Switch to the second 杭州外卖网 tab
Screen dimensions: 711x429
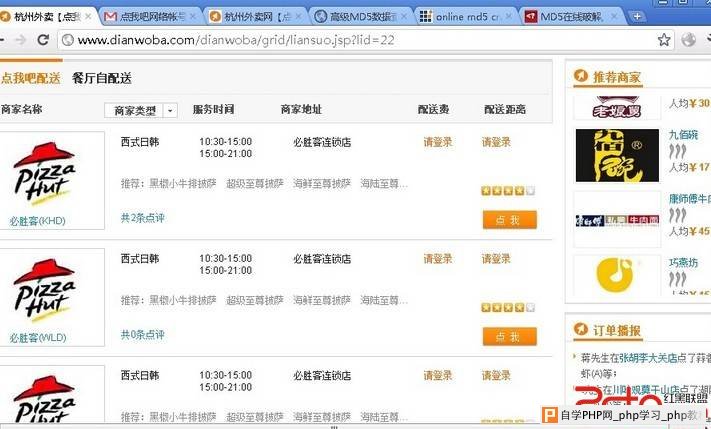point(253,17)
